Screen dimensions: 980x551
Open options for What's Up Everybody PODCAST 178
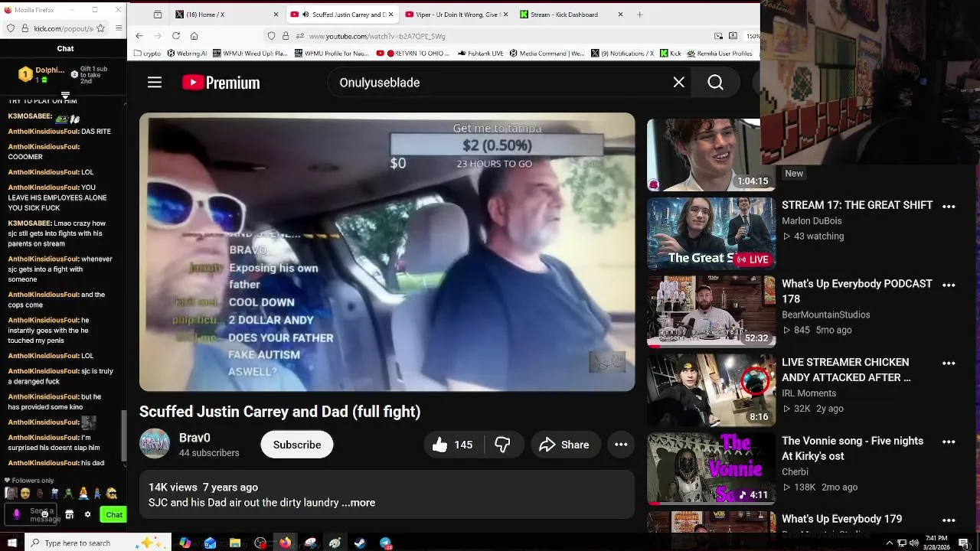click(949, 285)
